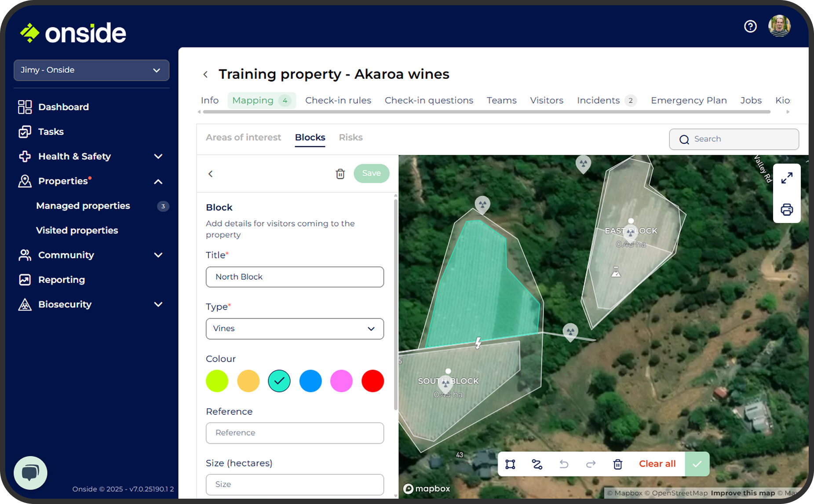Image resolution: width=814 pixels, height=504 pixels.
Task: Open the Emergency Plan tab
Action: point(688,100)
